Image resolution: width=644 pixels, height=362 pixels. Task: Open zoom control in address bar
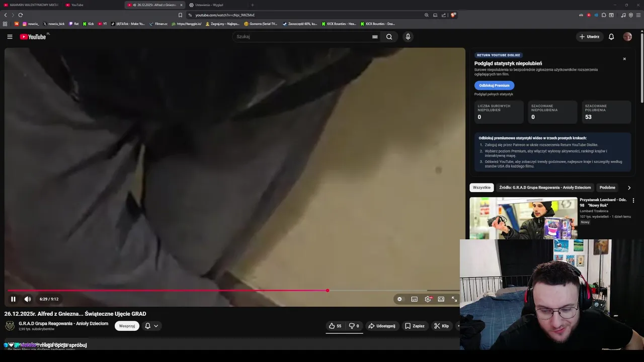point(427,15)
